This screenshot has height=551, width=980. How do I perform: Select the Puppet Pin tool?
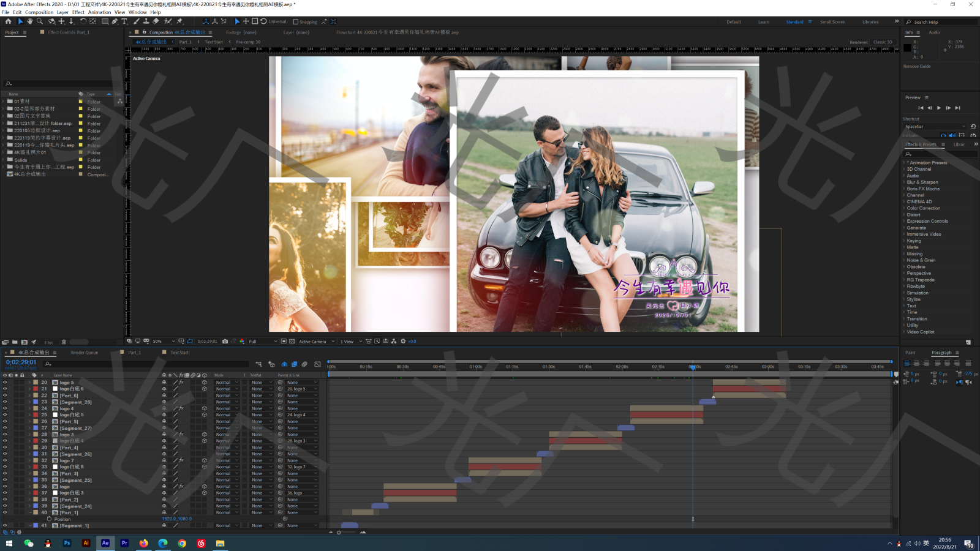coord(179,21)
